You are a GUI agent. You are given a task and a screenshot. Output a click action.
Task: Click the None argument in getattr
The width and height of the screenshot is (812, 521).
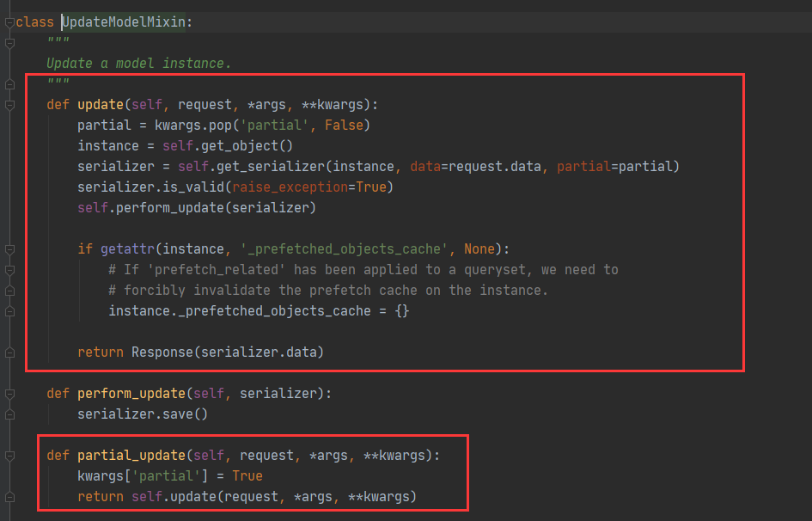tap(479, 249)
